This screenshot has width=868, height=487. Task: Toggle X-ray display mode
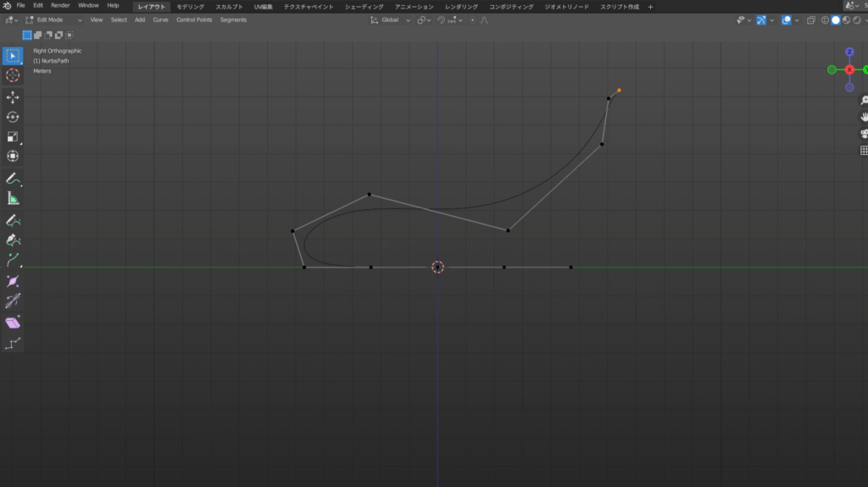point(811,19)
